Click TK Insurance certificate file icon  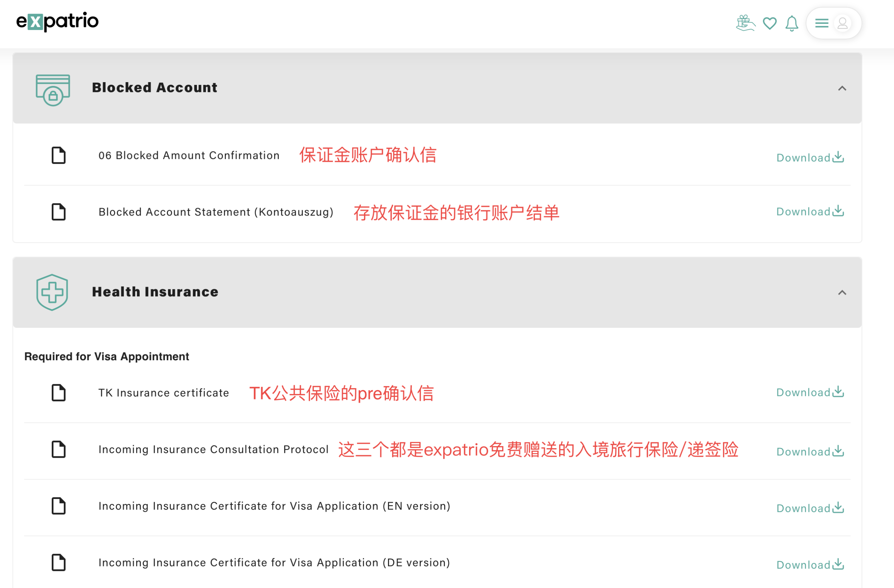[x=59, y=393]
